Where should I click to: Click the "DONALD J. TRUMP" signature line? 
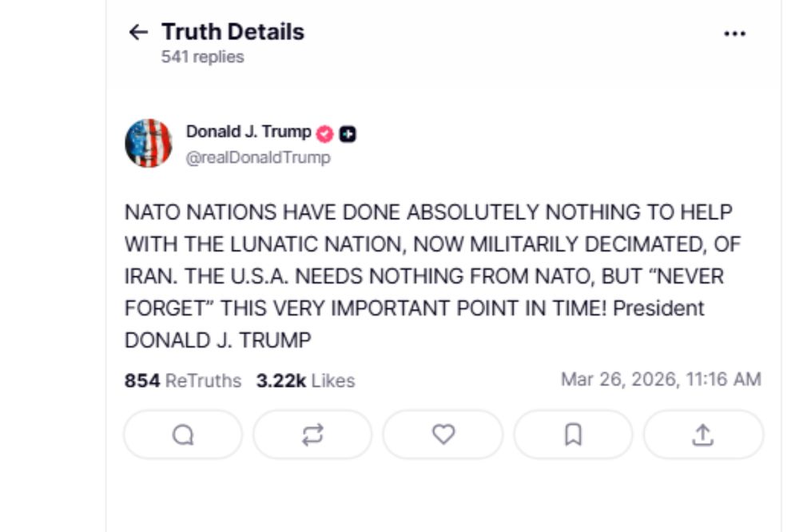tap(217, 340)
